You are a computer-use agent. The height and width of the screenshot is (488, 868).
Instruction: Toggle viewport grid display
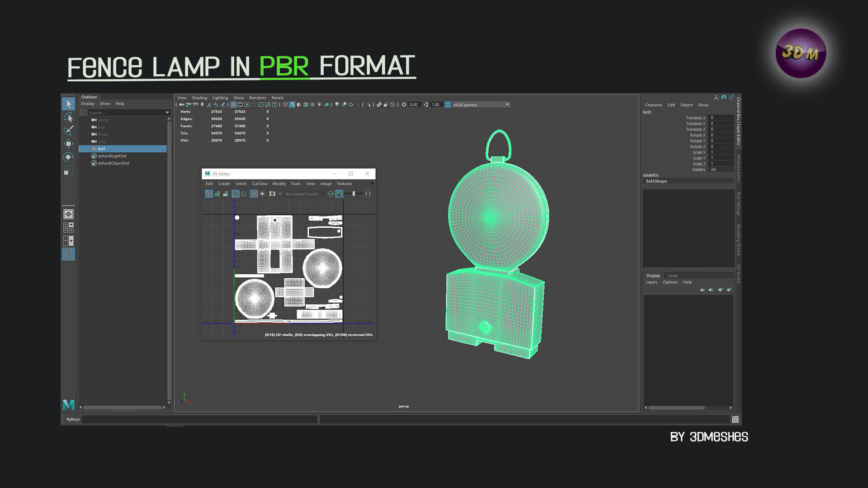(x=233, y=105)
